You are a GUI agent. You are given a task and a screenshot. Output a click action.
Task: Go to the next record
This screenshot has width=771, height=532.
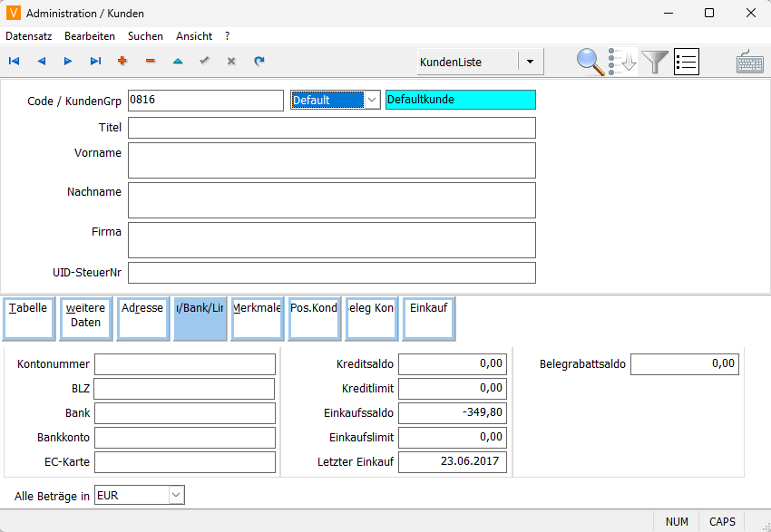tap(68, 62)
